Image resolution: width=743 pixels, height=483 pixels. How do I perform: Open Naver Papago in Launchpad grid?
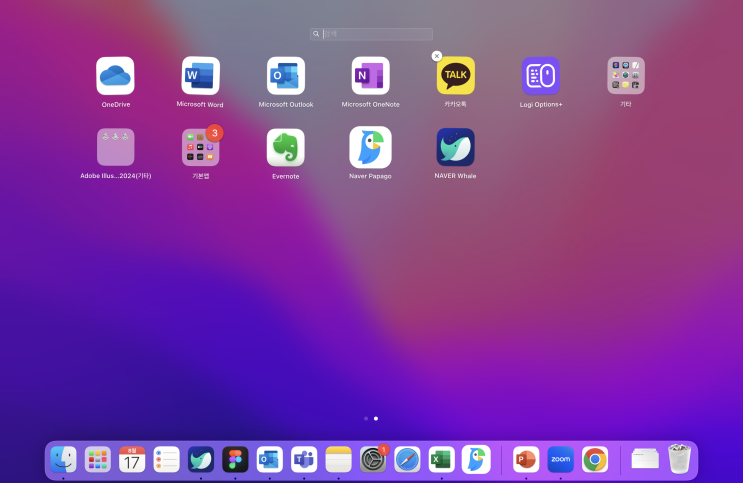(x=371, y=147)
